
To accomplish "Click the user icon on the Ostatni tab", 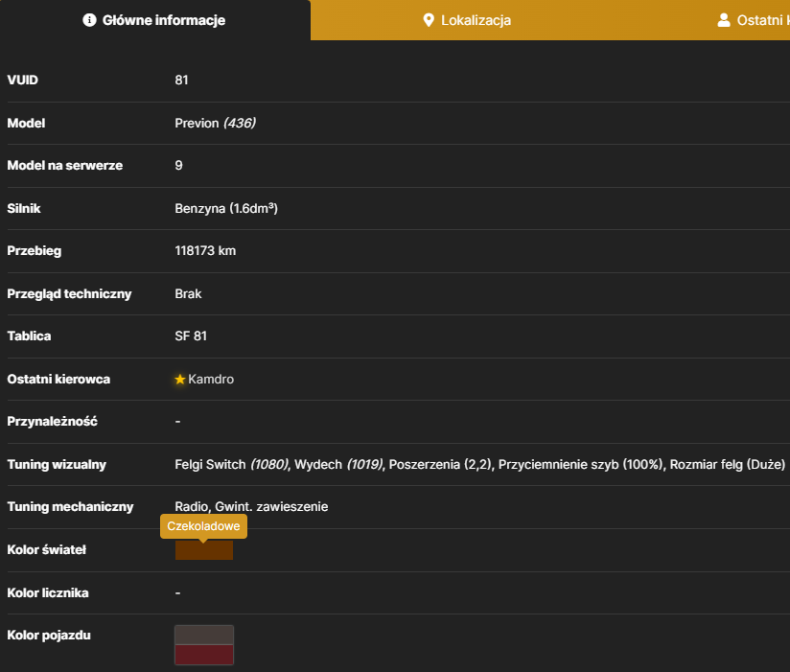I will point(724,20).
